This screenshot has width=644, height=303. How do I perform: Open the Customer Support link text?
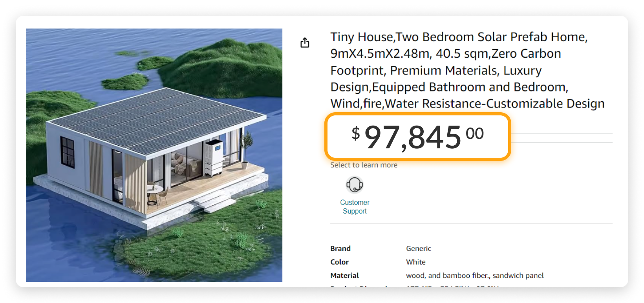[x=355, y=207]
